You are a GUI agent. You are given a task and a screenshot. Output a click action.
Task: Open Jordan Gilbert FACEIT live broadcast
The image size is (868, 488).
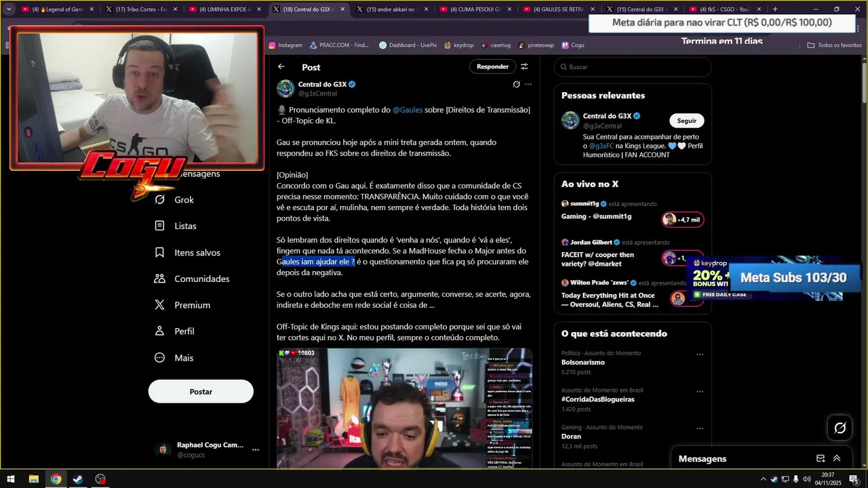tap(633, 254)
